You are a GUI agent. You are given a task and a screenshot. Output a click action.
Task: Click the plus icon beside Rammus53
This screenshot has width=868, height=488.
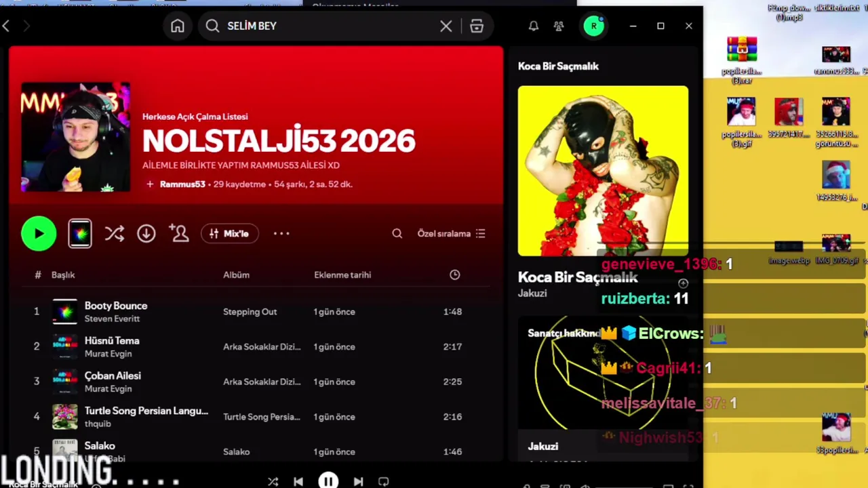pyautogui.click(x=150, y=184)
